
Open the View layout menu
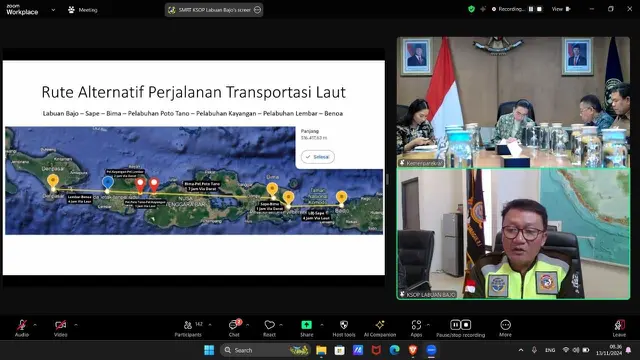point(561,9)
